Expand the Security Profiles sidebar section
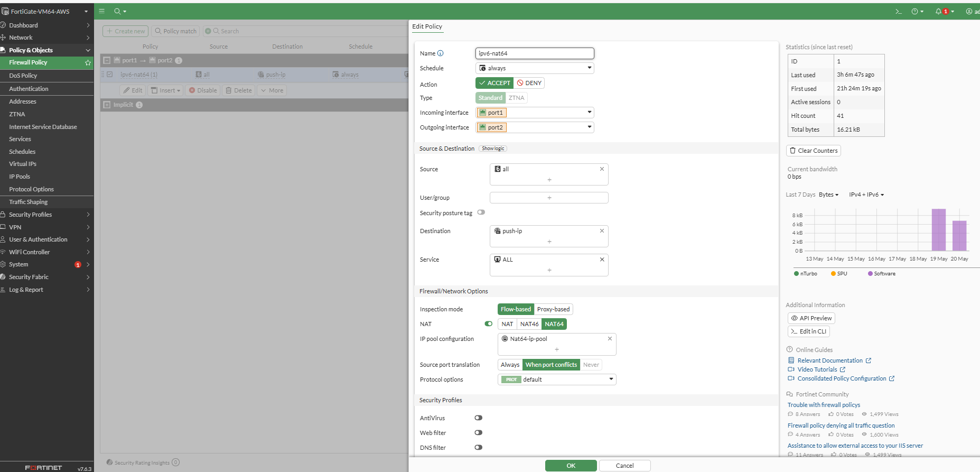Screen dimensions: 980x472 [x=88, y=215]
